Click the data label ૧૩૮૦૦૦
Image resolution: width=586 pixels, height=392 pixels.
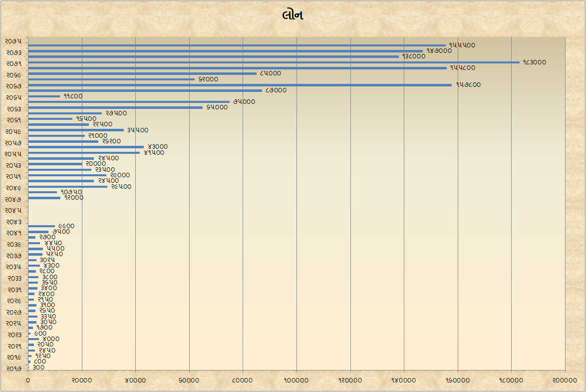[414, 56]
